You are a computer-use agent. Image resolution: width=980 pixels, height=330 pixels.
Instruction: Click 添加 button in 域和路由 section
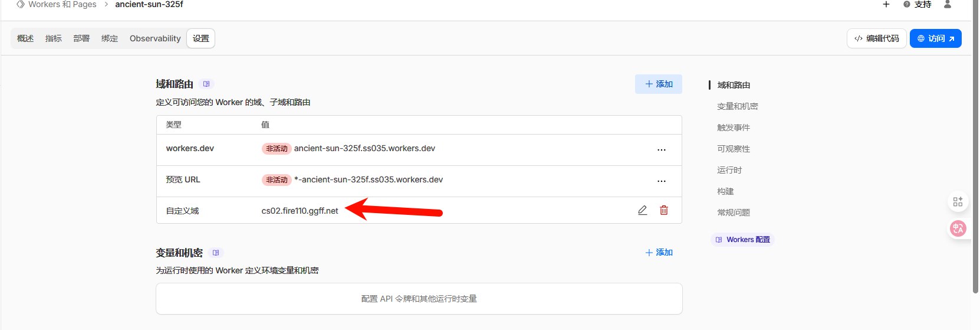pos(659,84)
